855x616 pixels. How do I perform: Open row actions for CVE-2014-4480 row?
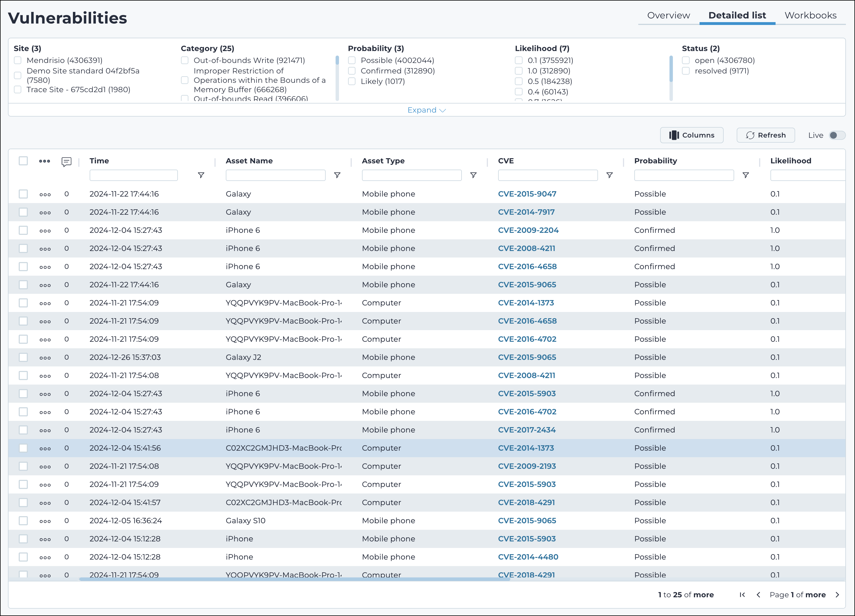tap(45, 558)
